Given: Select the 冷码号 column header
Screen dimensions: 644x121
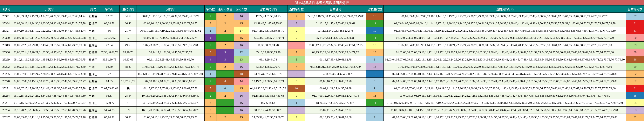Looking at the screenshot, I should (109, 9).
